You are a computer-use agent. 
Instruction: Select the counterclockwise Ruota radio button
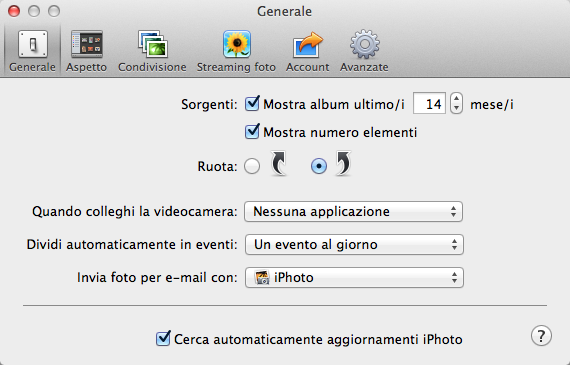(x=252, y=166)
